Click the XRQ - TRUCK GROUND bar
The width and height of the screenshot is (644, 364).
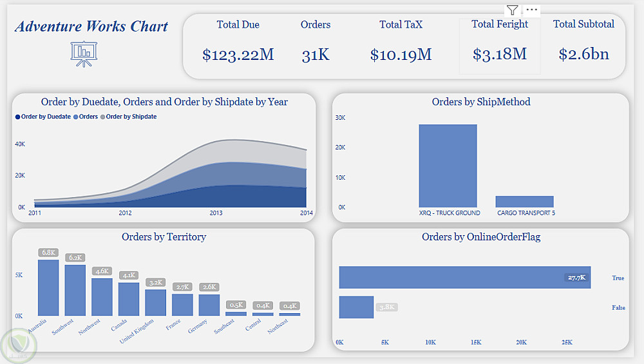(448, 166)
